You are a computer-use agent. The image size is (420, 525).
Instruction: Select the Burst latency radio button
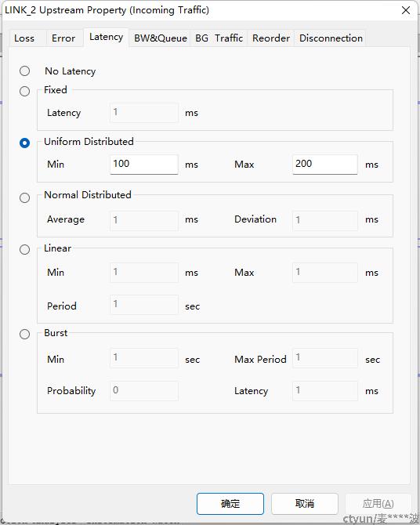click(24, 334)
